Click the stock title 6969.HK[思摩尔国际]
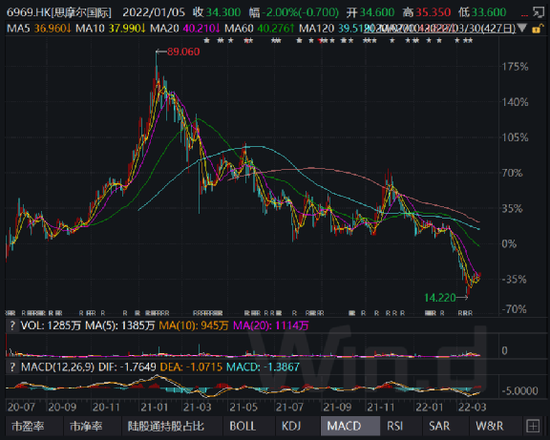The width and height of the screenshot is (550, 440). (x=59, y=13)
